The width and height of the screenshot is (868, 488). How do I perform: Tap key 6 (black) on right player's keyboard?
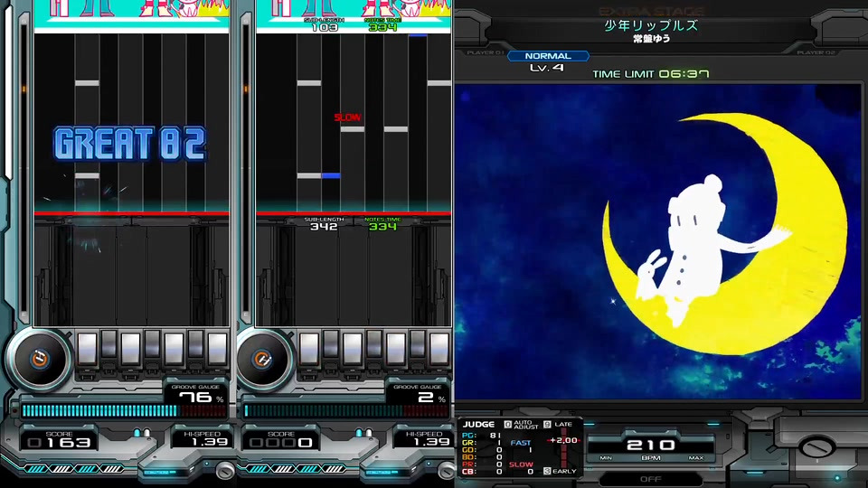418,344
